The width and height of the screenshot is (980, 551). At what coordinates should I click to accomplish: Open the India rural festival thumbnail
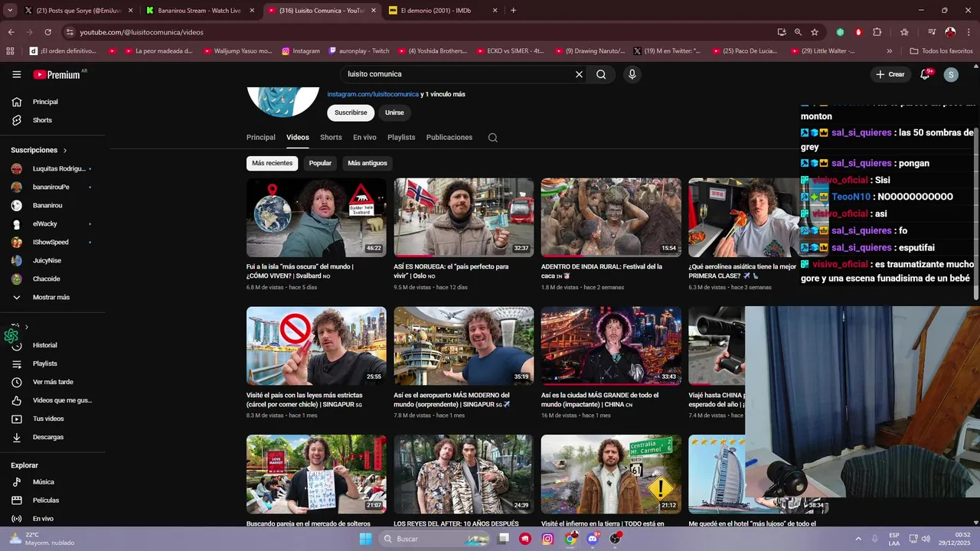611,217
